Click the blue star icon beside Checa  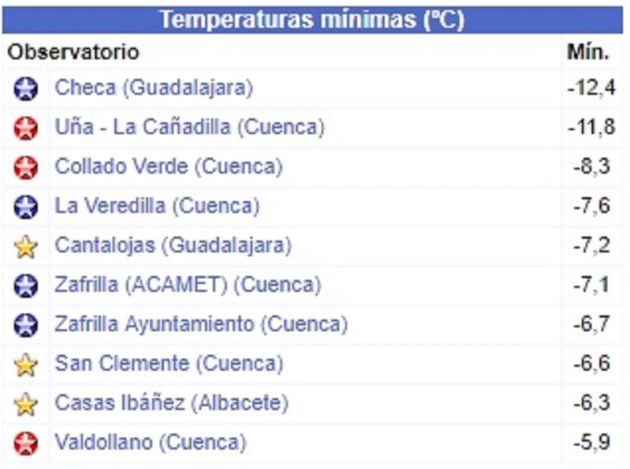pos(26,88)
